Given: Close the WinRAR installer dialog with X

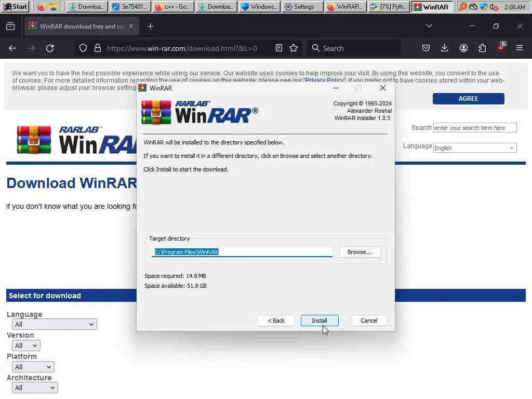Looking at the screenshot, I should [383, 88].
